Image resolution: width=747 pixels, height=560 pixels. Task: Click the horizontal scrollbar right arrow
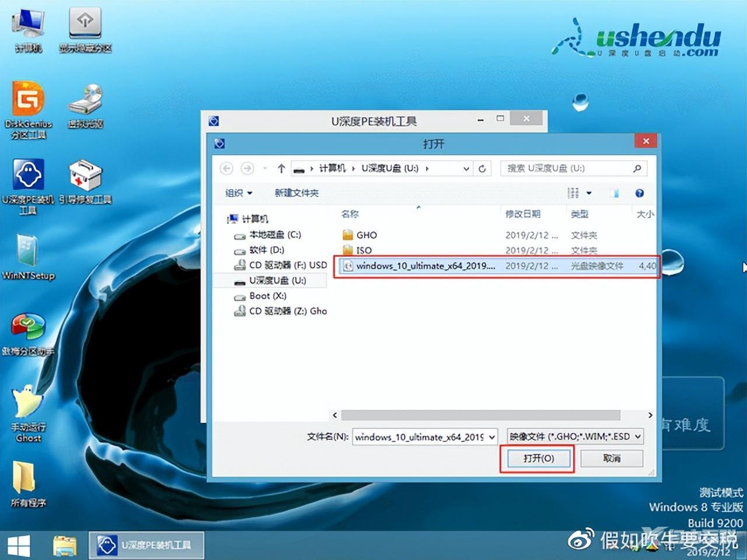(650, 415)
